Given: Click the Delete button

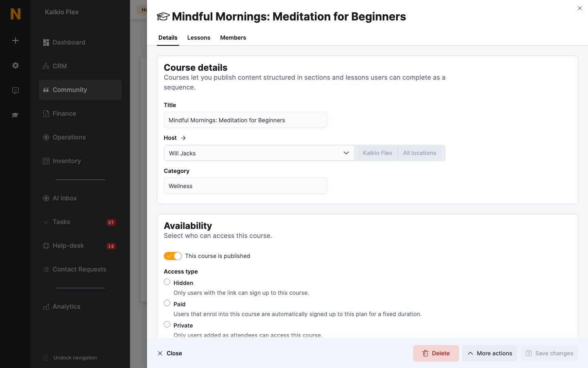Looking at the screenshot, I should (436, 353).
